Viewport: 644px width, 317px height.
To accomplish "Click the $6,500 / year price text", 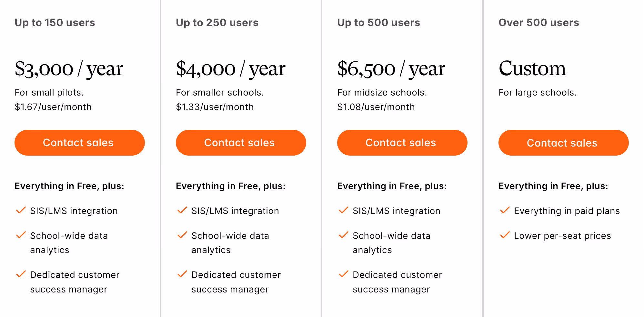I will 391,68.
